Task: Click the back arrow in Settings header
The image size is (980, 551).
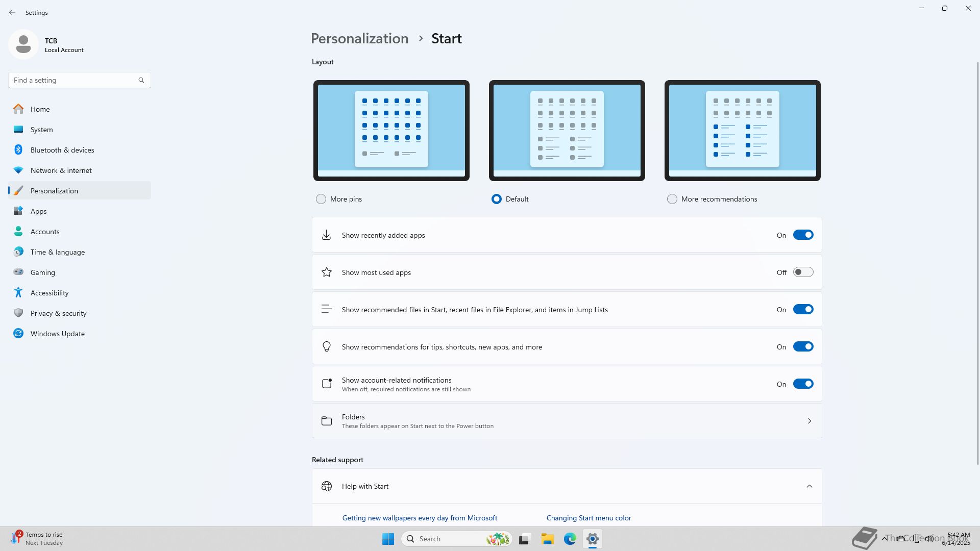Action: (12, 12)
